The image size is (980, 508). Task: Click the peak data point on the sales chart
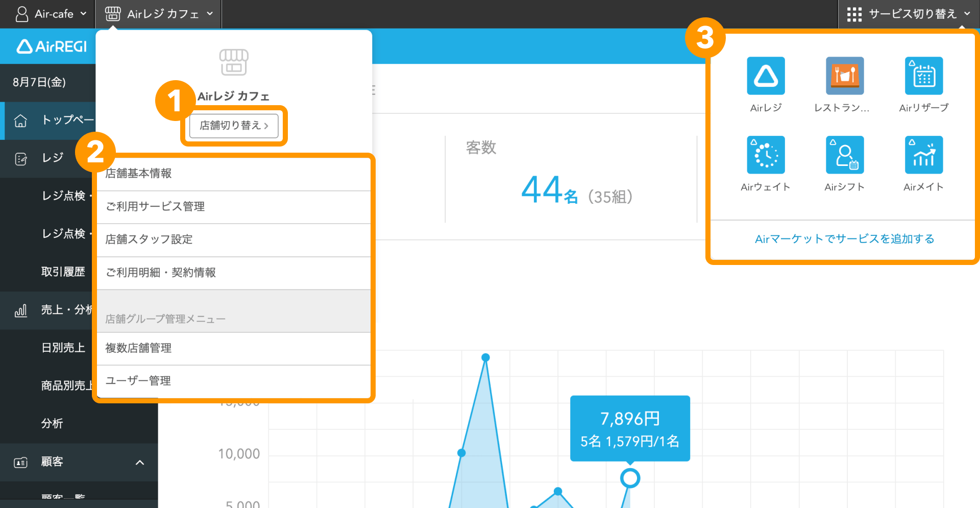click(485, 357)
